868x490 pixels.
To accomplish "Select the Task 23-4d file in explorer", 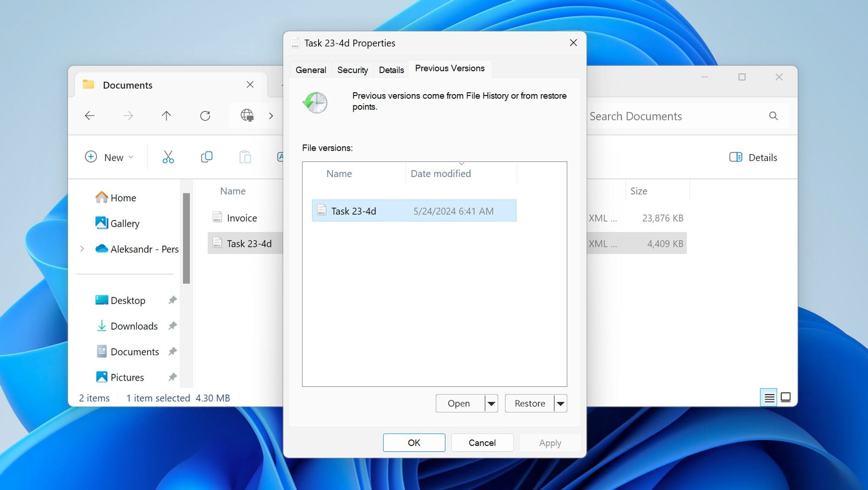I will coord(249,243).
